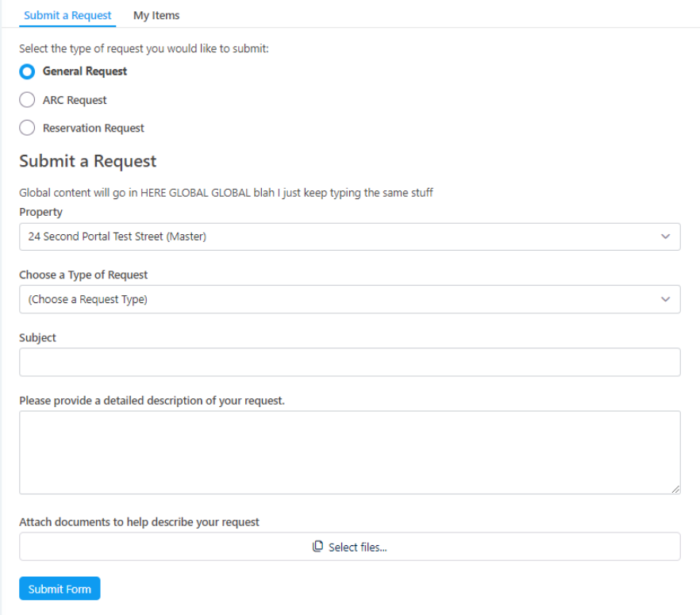This screenshot has height=615, width=700.
Task: Click the file copy icon beside Select files
Action: 317,546
